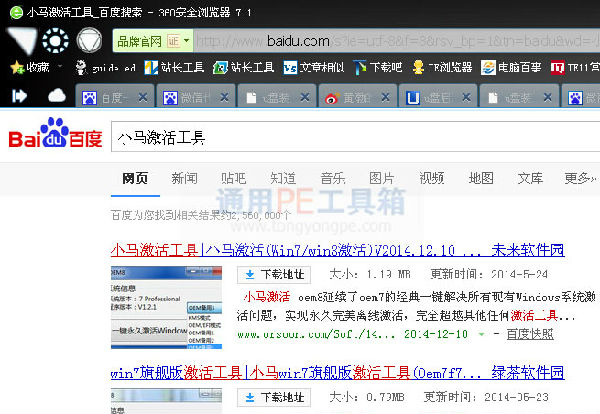
Task: Click the 360 browser logo in title bar
Action: (x=16, y=12)
